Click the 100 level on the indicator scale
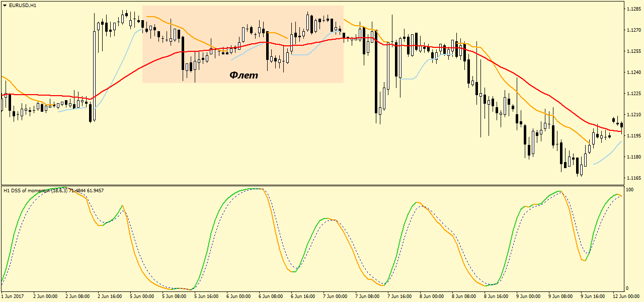 tap(629, 189)
